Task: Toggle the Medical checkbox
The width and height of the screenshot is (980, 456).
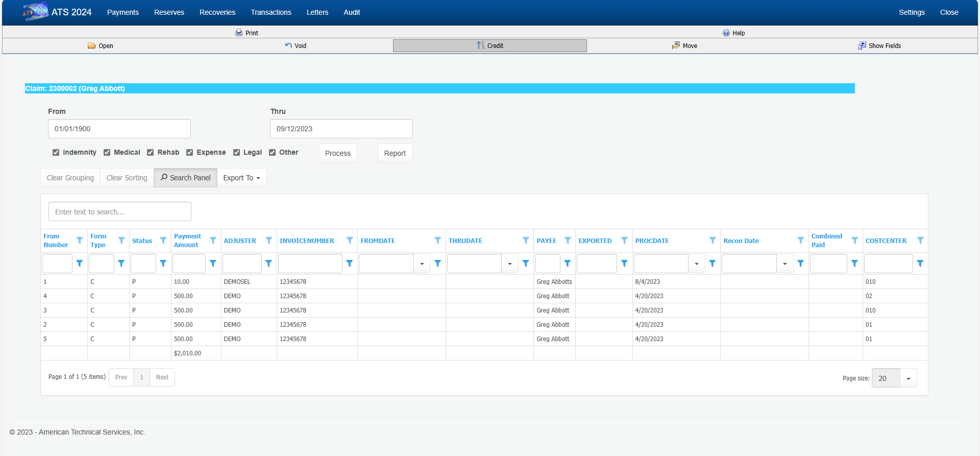Action: pyautogui.click(x=107, y=152)
